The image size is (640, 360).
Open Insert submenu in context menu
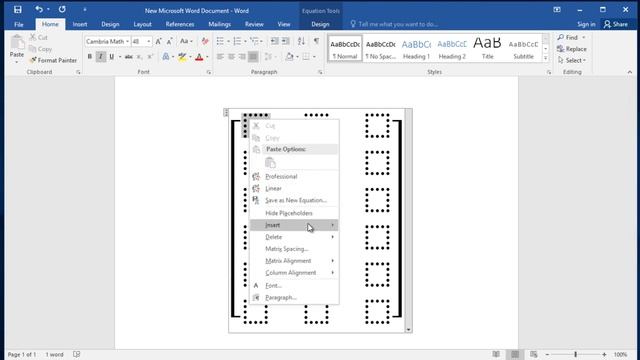point(294,225)
